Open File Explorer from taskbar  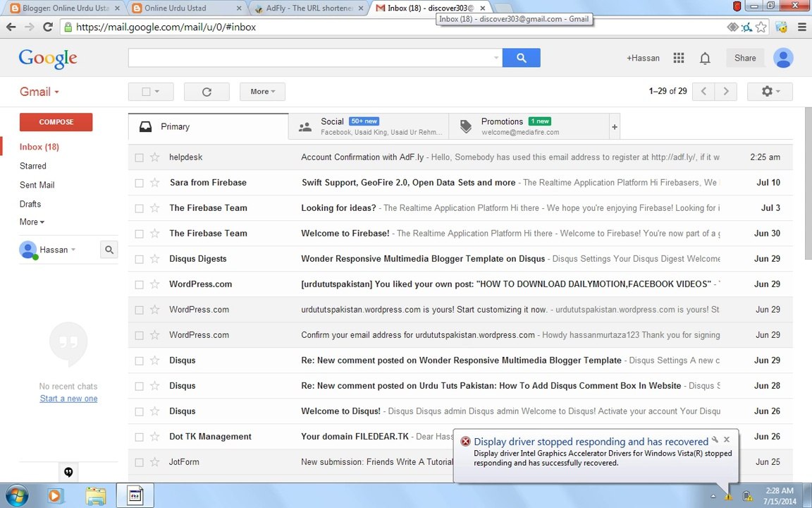pos(96,496)
